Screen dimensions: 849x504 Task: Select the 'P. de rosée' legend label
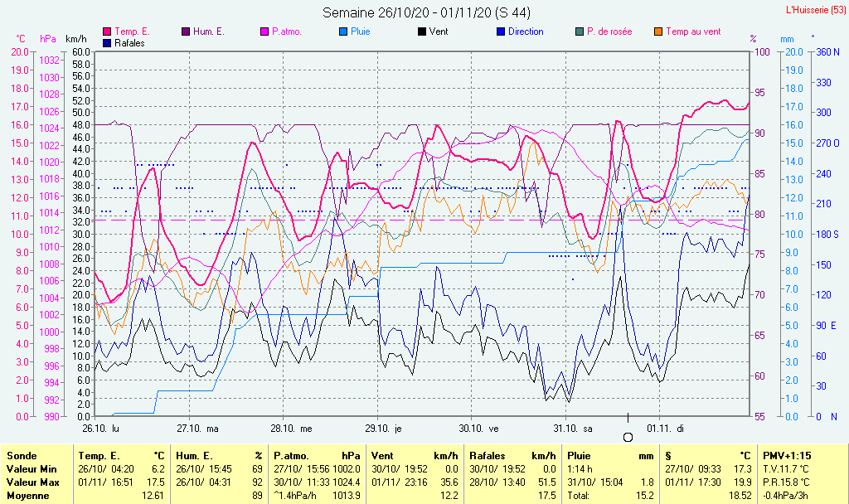point(609,32)
